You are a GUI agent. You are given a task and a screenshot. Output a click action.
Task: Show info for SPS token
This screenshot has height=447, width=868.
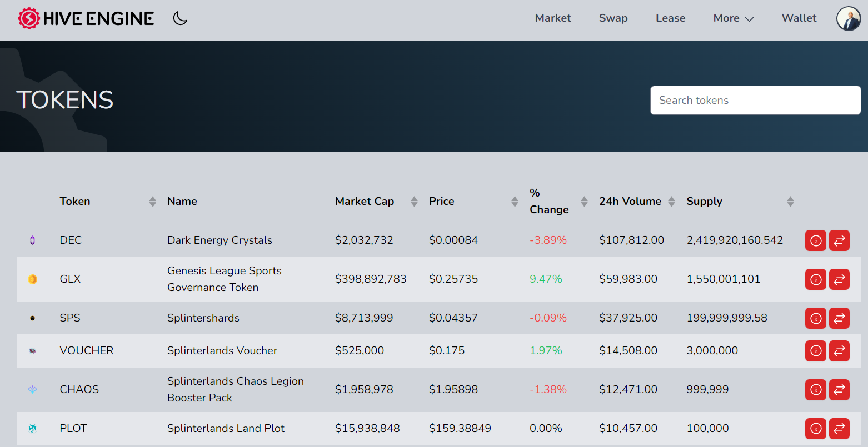pyautogui.click(x=816, y=318)
